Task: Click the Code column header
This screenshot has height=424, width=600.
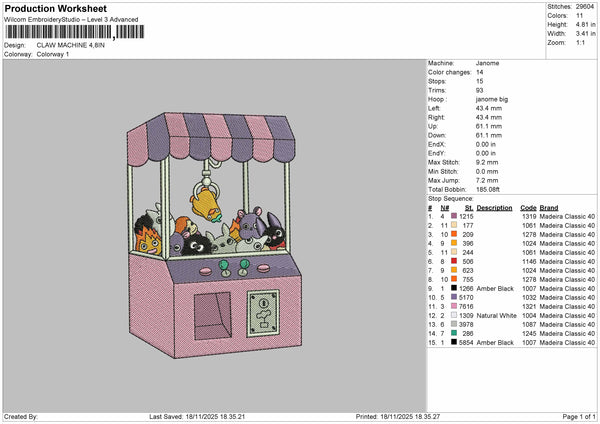Action: 528,208
